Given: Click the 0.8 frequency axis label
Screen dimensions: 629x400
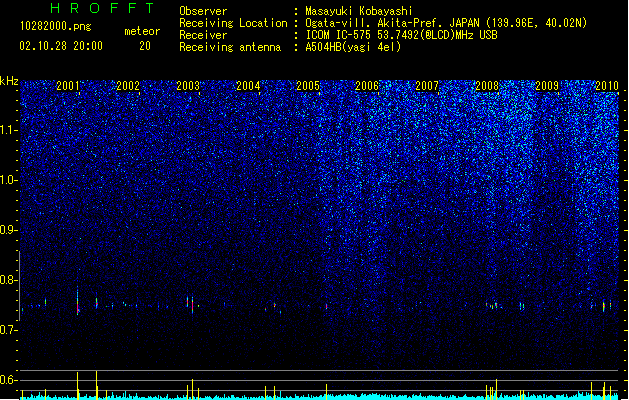Looking at the screenshot, I should (9, 280).
